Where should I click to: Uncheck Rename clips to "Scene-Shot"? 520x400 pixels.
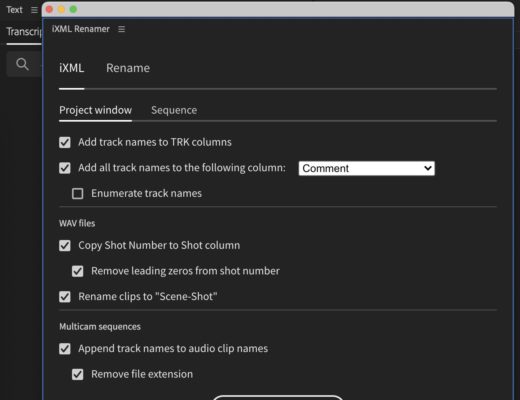[65, 297]
